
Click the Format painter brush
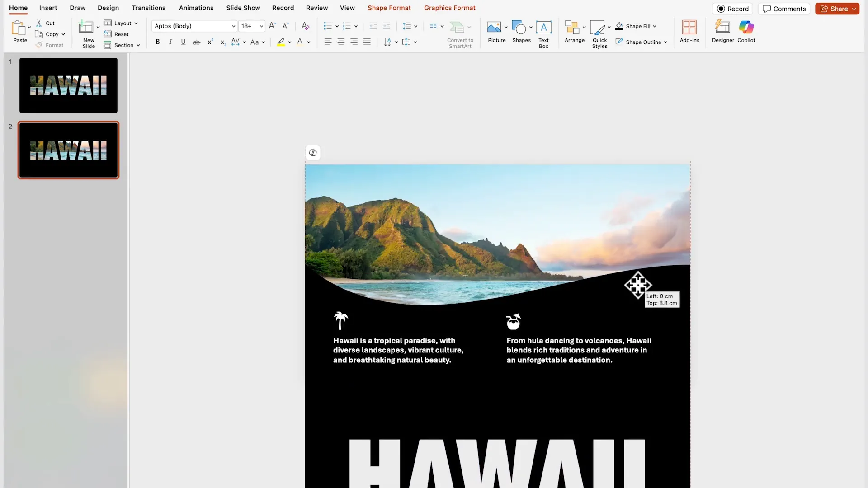pyautogui.click(x=39, y=45)
